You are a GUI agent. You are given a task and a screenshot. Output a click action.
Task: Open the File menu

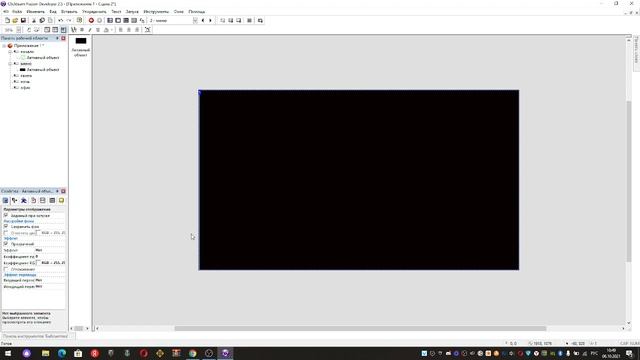[x=17, y=12]
